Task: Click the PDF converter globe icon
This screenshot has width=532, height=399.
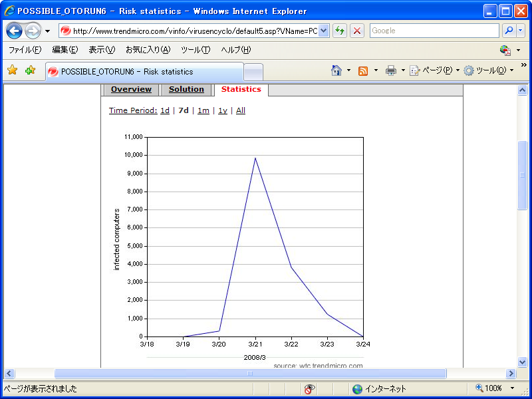Action: tap(505, 51)
